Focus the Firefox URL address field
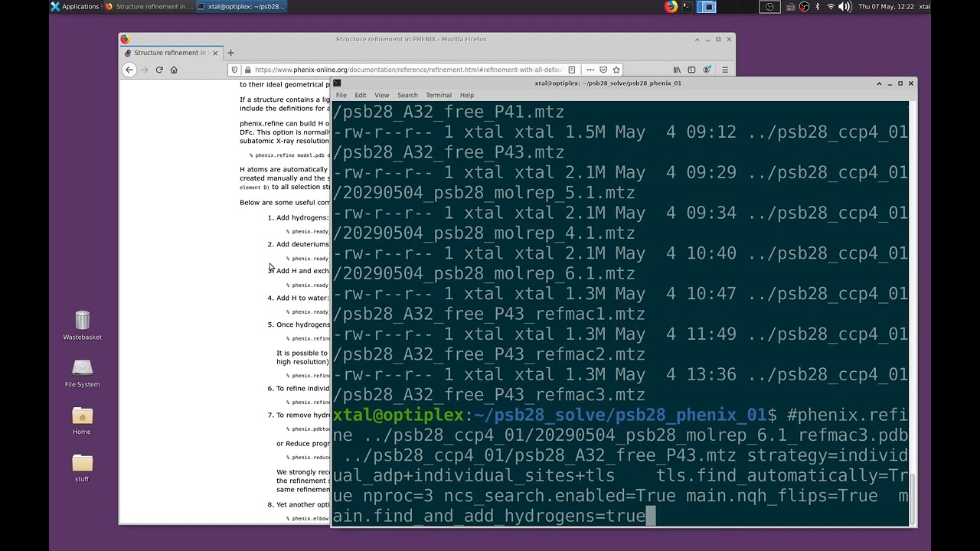 pyautogui.click(x=408, y=70)
